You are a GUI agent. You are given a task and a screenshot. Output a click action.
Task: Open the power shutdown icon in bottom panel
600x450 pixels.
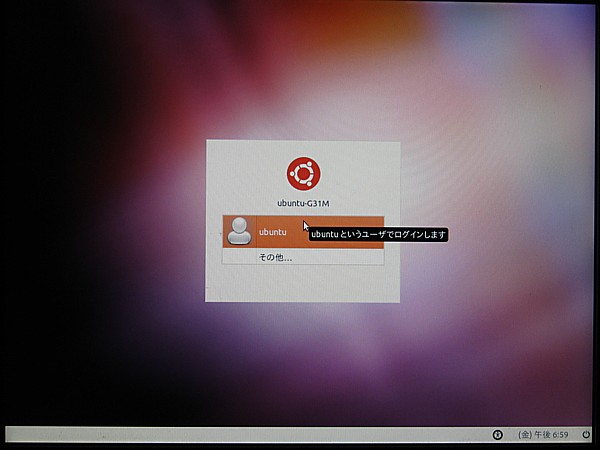[x=586, y=435]
